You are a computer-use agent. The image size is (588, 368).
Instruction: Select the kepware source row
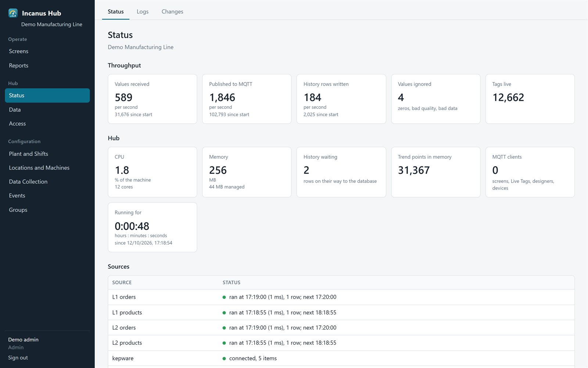(341, 358)
